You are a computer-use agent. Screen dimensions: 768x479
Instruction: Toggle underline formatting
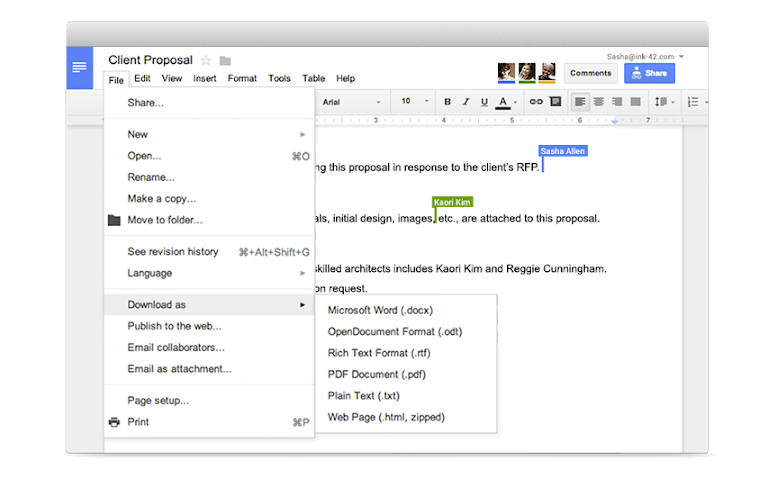point(484,102)
